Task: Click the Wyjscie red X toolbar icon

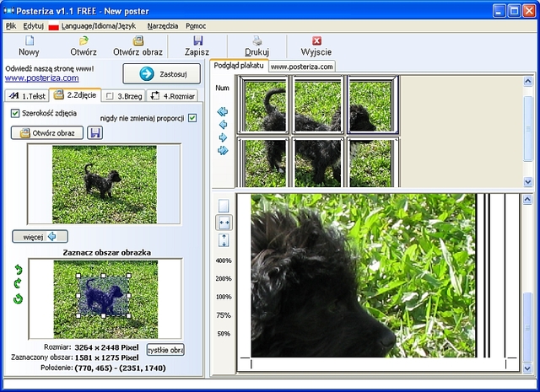Action: click(x=316, y=40)
